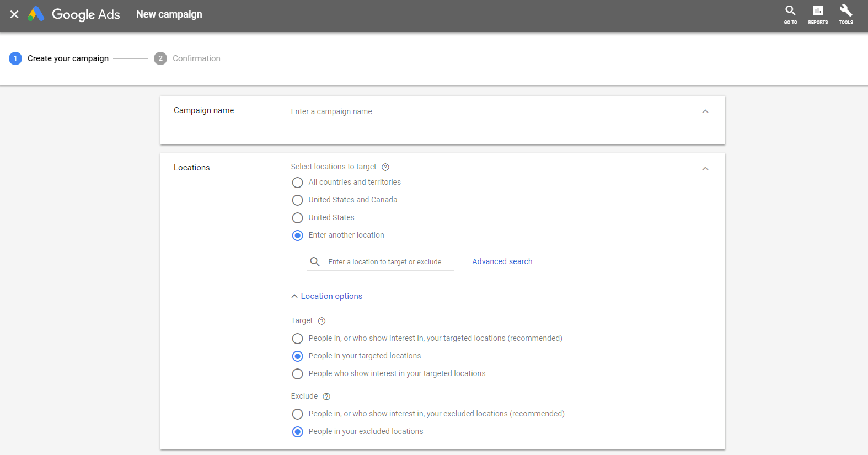Select People in your excluded locations

pyautogui.click(x=297, y=432)
